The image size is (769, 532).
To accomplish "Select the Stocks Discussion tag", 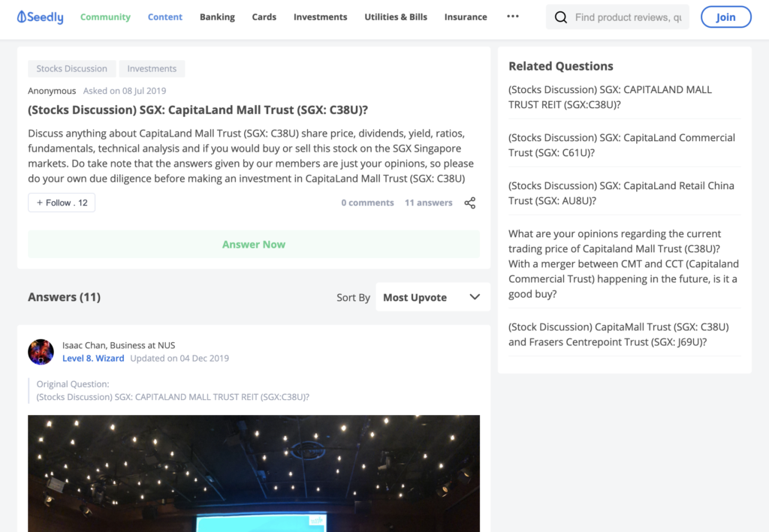I will click(x=71, y=68).
